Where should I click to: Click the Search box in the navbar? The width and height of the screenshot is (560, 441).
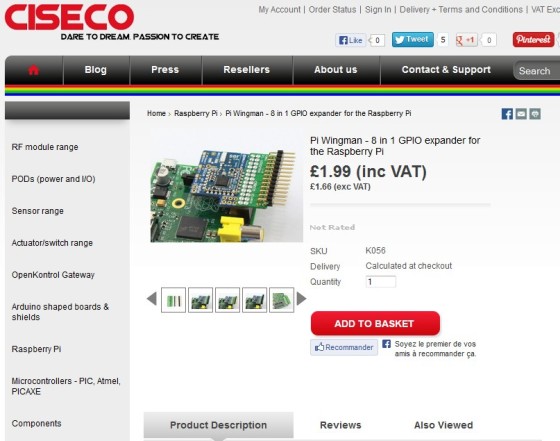click(537, 71)
